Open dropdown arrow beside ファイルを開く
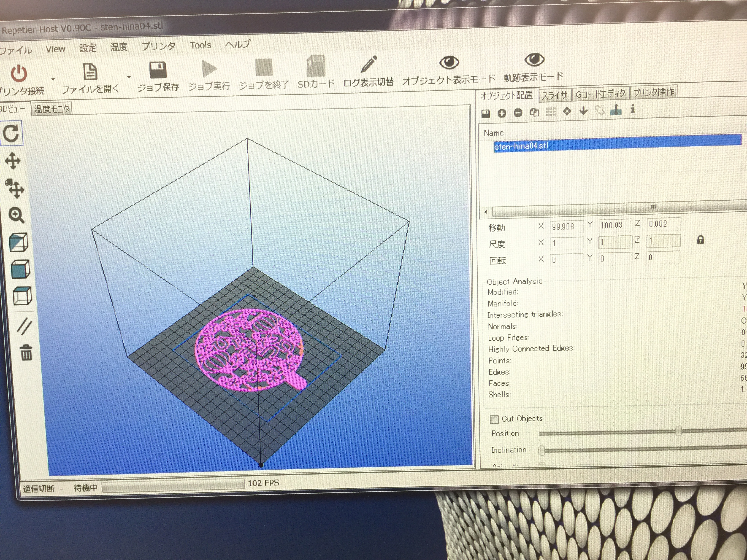This screenshot has width=747, height=560. 129,77
